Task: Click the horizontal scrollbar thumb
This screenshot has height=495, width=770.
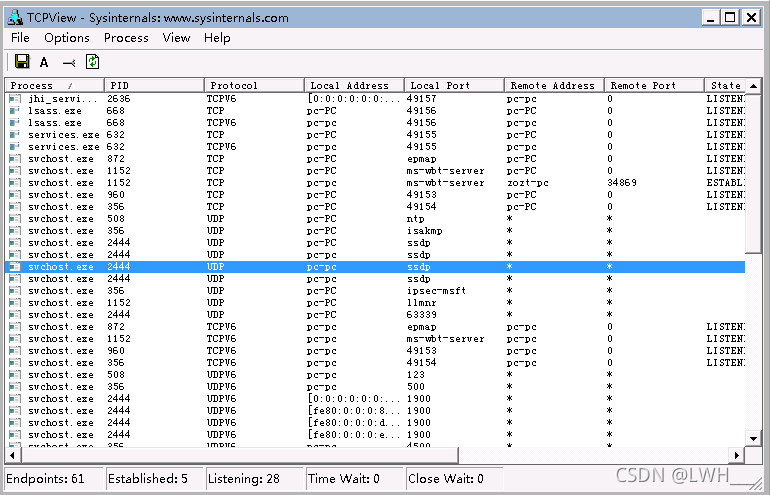Action: point(240,455)
